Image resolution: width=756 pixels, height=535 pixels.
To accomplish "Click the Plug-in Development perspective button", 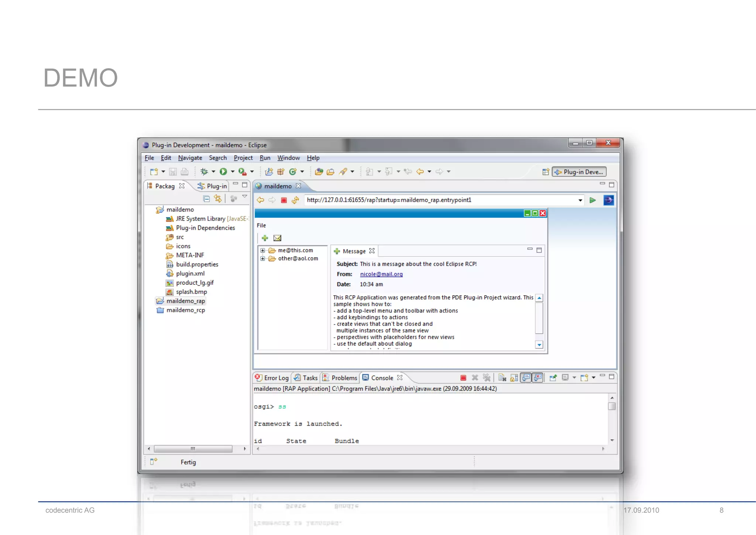I will coord(579,172).
